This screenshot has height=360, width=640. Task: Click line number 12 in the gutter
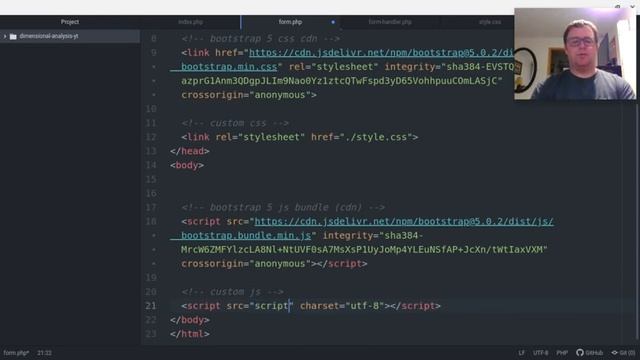click(x=151, y=137)
